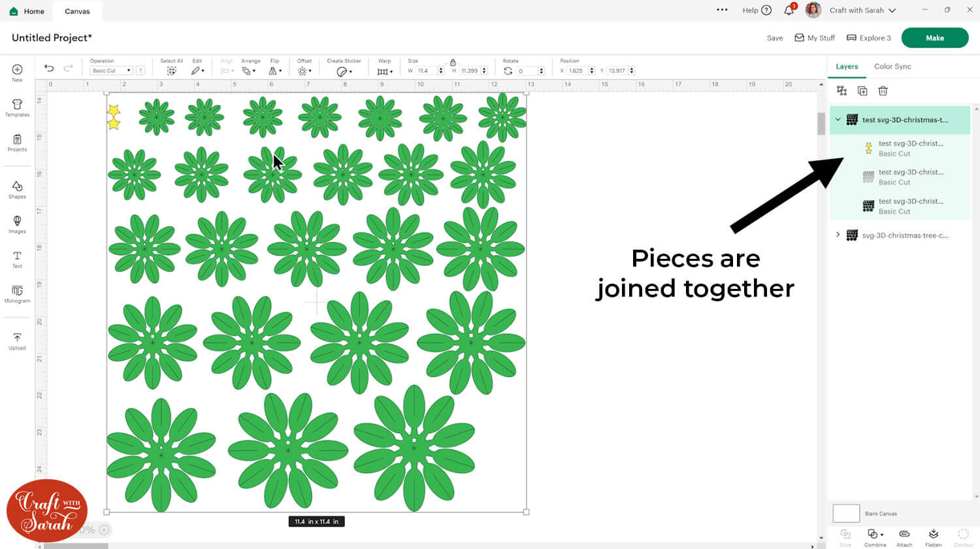Select the Text tool
This screenshot has height=549, width=980.
[x=17, y=259]
